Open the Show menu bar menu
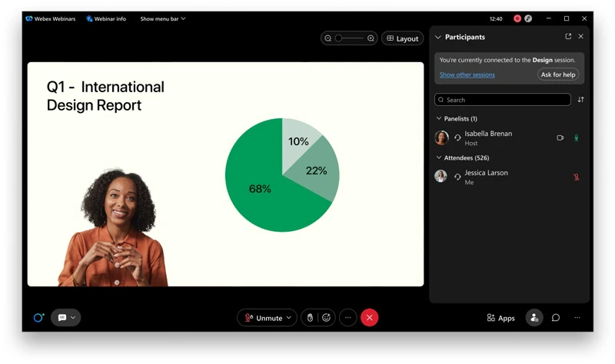 pyautogui.click(x=162, y=18)
